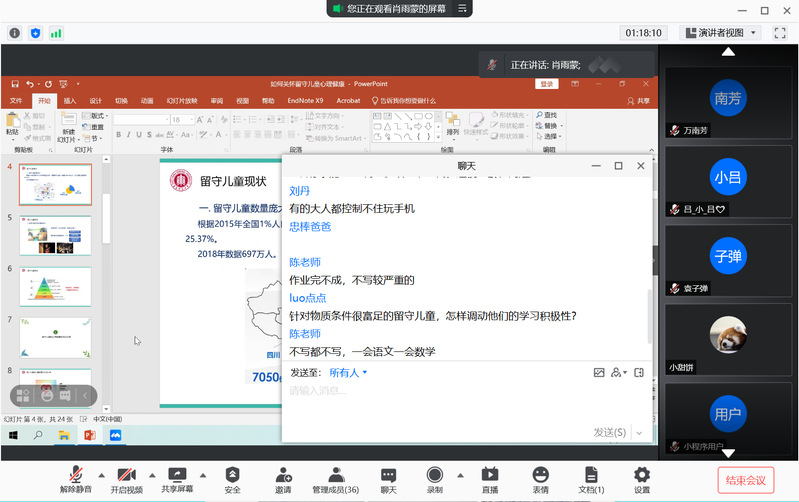The image size is (799, 502).
Task: Open the 表情 emoji reactions
Action: (541, 475)
